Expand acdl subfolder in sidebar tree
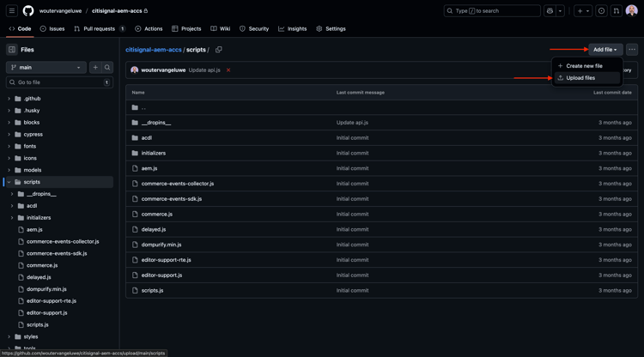This screenshot has height=357, width=644. point(12,206)
